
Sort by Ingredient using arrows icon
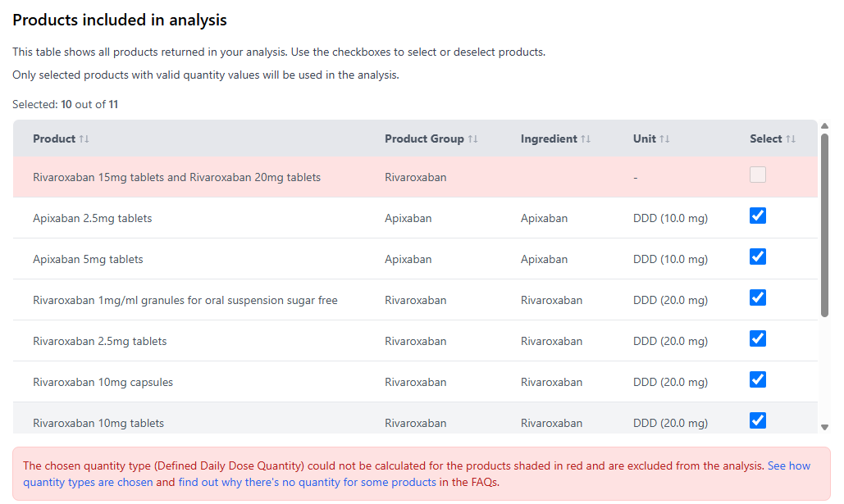(x=585, y=139)
